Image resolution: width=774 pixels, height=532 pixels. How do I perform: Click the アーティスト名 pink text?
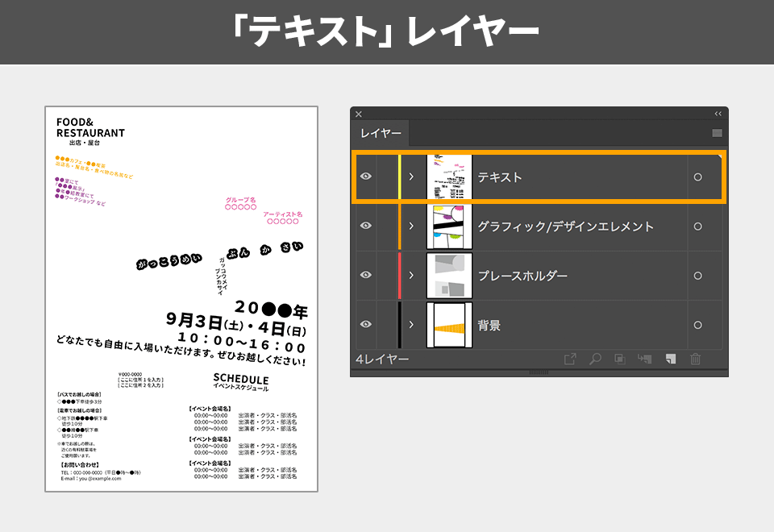pos(283,214)
